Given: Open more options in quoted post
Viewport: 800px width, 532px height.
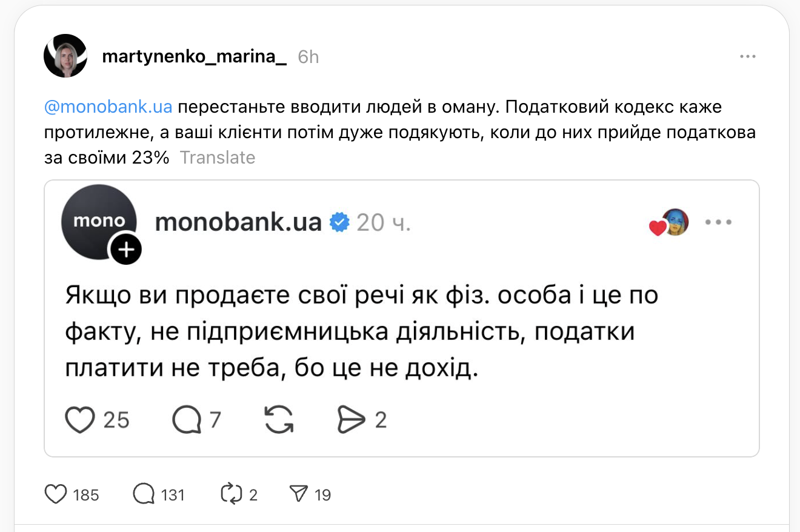Looking at the screenshot, I should [x=719, y=222].
